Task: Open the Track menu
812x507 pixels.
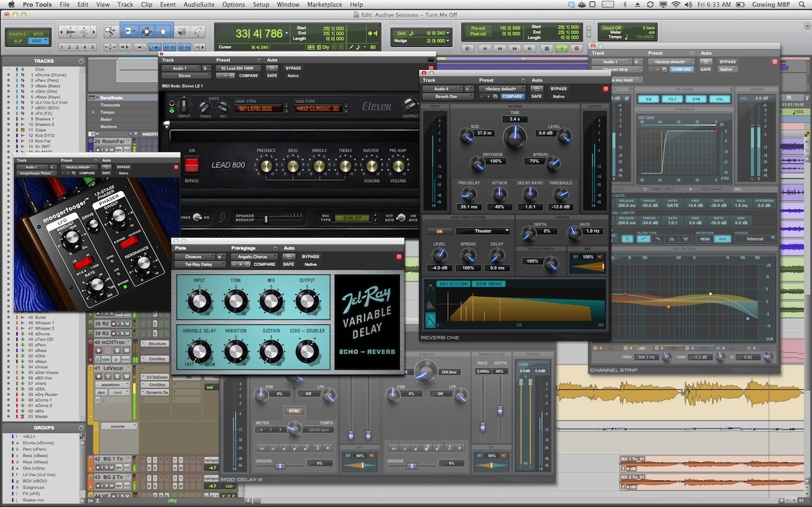Action: [x=125, y=5]
